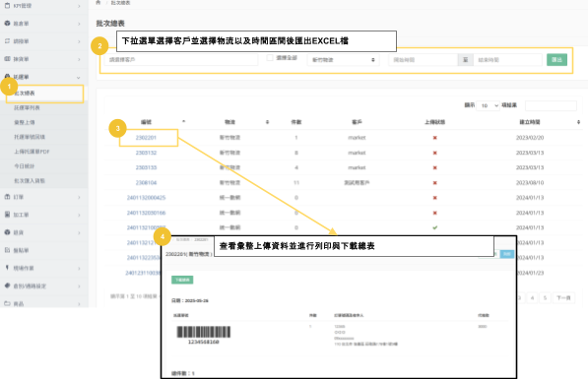Click the 商品 folder icon
588x379 pixels.
click(7, 303)
